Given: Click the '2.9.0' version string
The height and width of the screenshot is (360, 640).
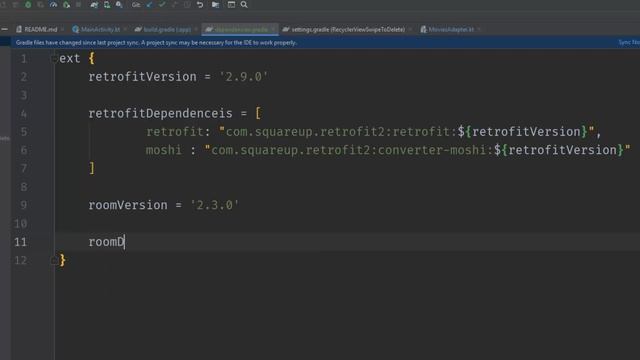Looking at the screenshot, I should pyautogui.click(x=243, y=77).
